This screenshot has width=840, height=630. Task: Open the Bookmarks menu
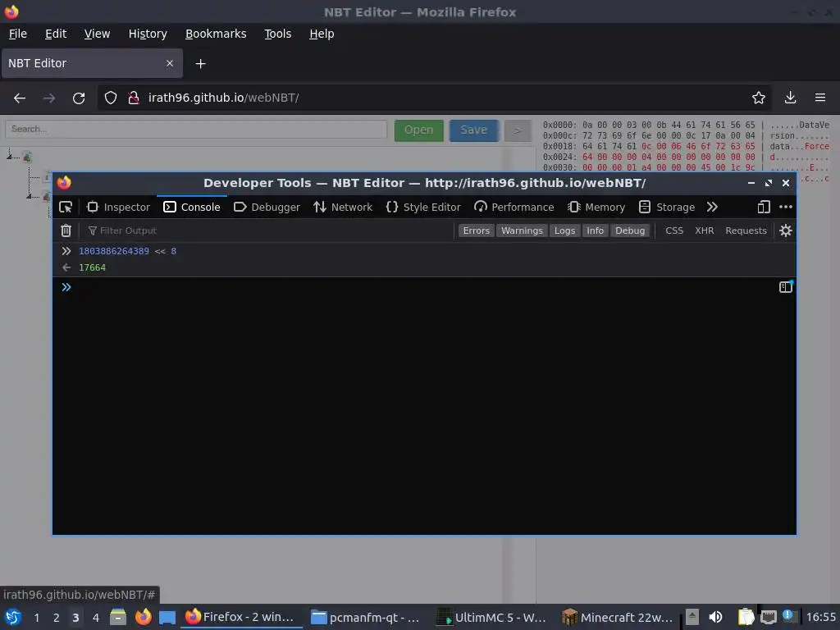[x=216, y=34]
